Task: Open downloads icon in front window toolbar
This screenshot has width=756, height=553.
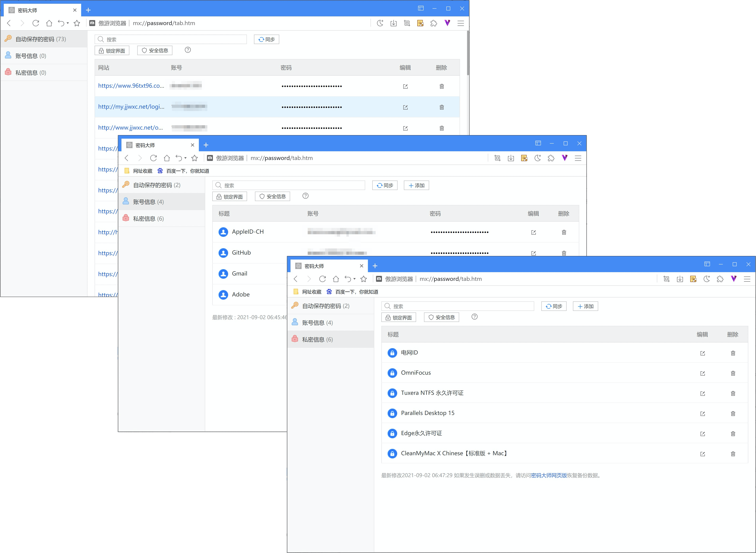Action: [x=680, y=279]
